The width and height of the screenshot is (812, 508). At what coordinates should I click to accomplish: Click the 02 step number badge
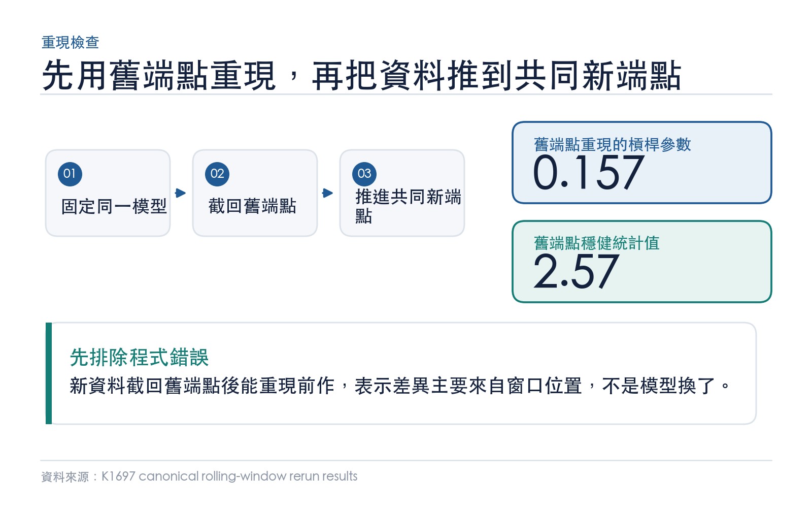(x=217, y=174)
